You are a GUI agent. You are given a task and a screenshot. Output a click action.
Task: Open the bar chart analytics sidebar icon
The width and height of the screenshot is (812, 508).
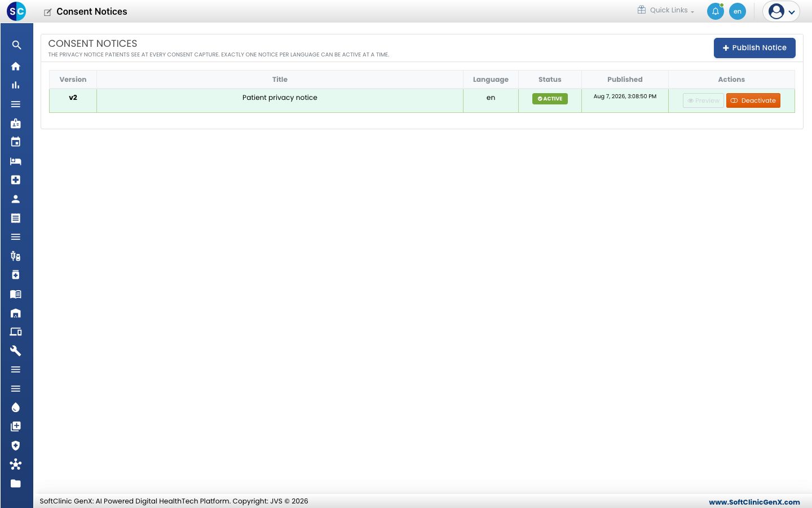[x=16, y=85]
